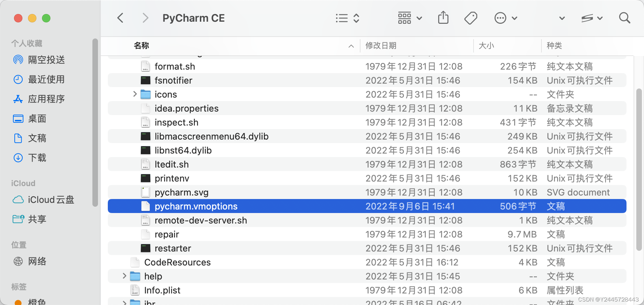Click the PyCharm CE window title
This screenshot has width=644, height=305.
click(194, 18)
